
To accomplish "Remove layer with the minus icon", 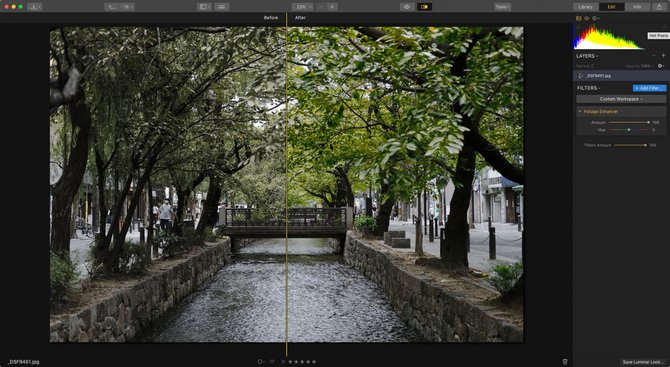I will tap(653, 56).
